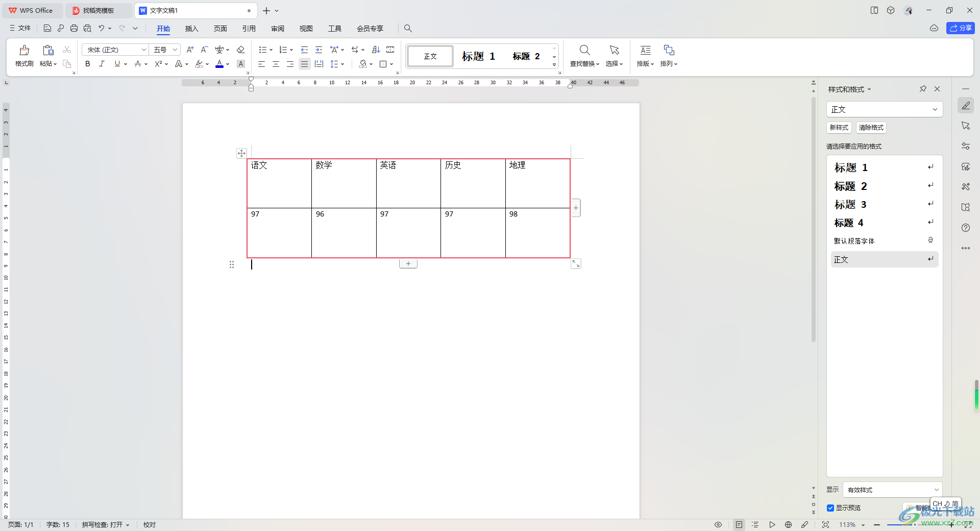The width and height of the screenshot is (980, 531).
Task: Click the Arrange objects icon
Action: tap(669, 50)
